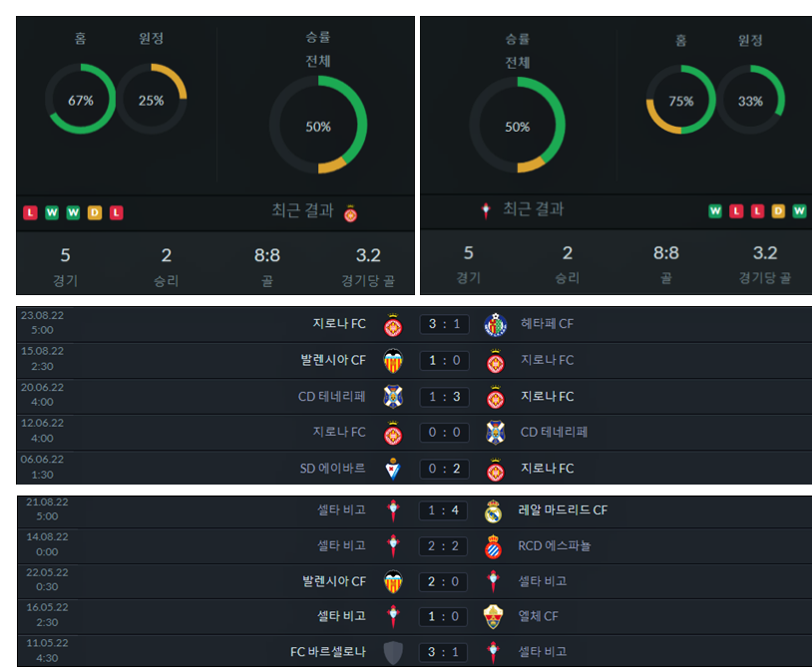Open the 2 : 2 Celta vs Espanyol score

click(443, 546)
